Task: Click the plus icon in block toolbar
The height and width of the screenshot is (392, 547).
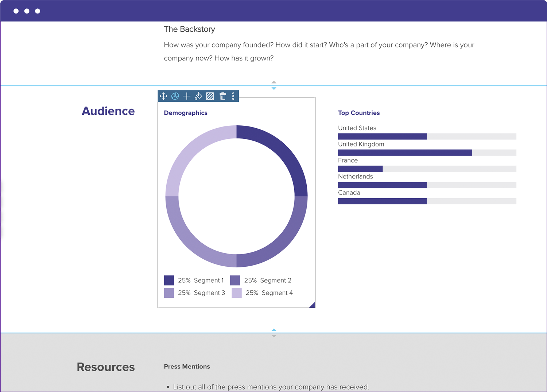Action: [x=187, y=96]
